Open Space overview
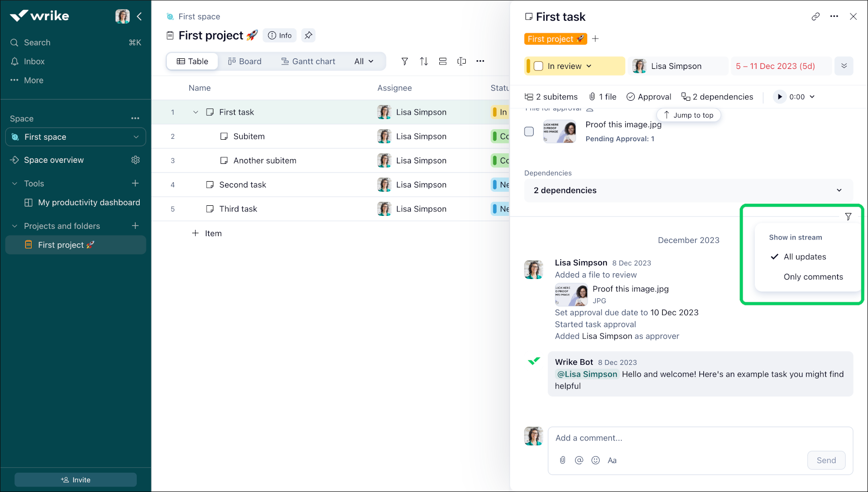Image resolution: width=868 pixels, height=492 pixels. click(54, 160)
